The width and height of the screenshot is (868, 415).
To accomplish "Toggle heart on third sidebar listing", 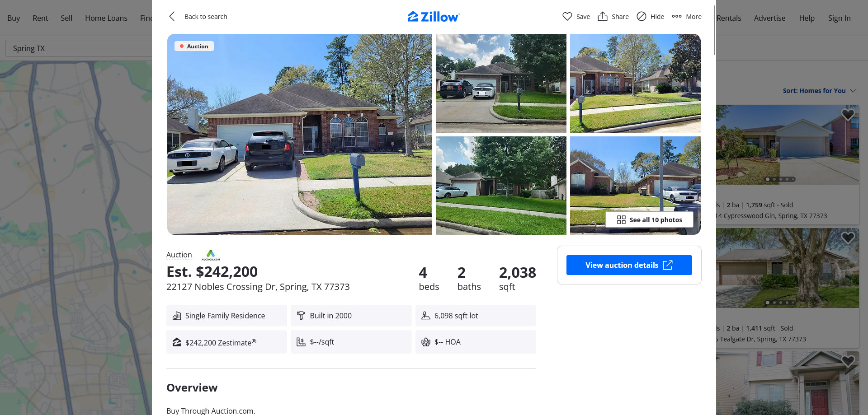I will point(848,361).
